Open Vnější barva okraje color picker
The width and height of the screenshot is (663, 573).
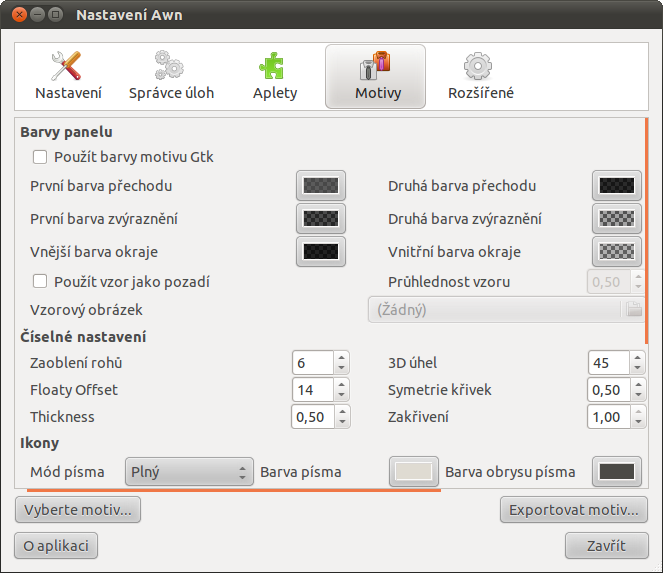coord(321,252)
